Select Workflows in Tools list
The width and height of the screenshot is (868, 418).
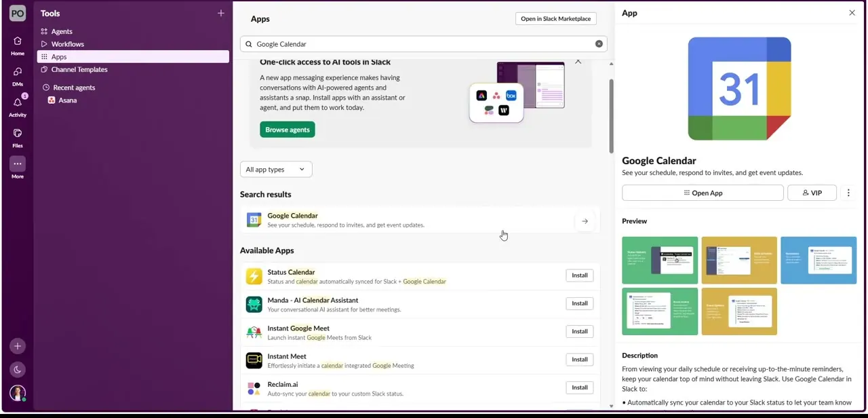[133, 44]
